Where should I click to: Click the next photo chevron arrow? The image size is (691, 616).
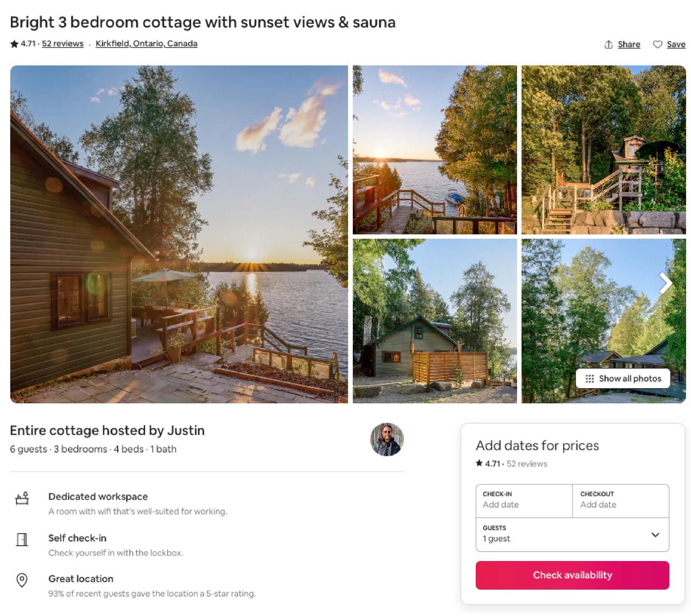[665, 283]
